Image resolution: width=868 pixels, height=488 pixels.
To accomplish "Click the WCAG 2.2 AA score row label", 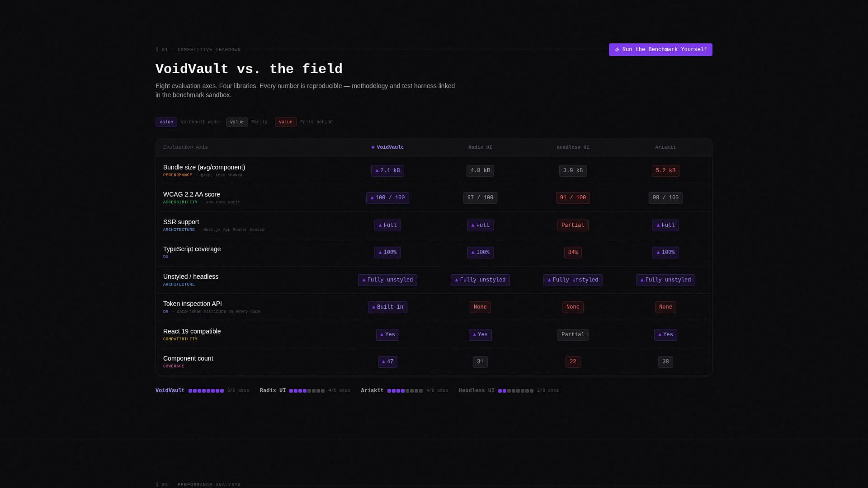I will point(191,194).
